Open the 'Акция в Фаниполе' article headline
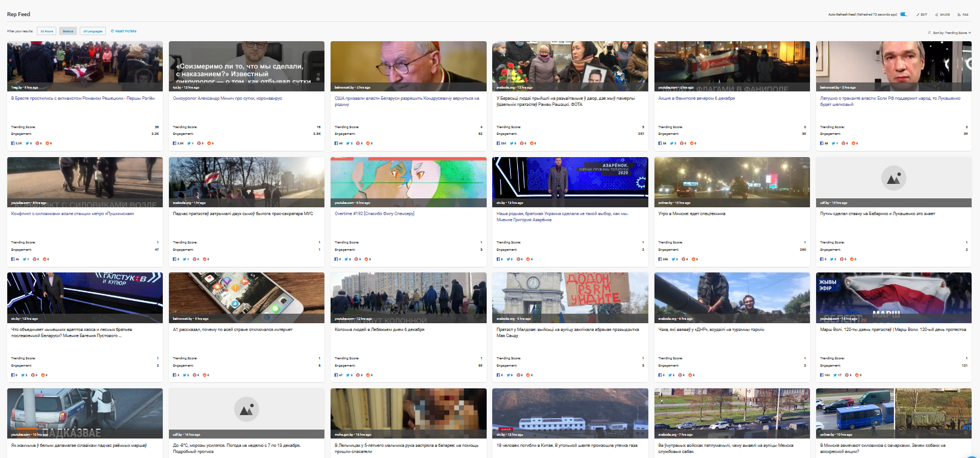980x458 pixels. tap(696, 98)
